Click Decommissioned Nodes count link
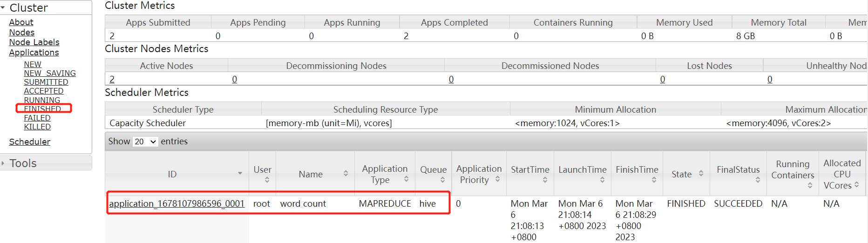 (451, 79)
